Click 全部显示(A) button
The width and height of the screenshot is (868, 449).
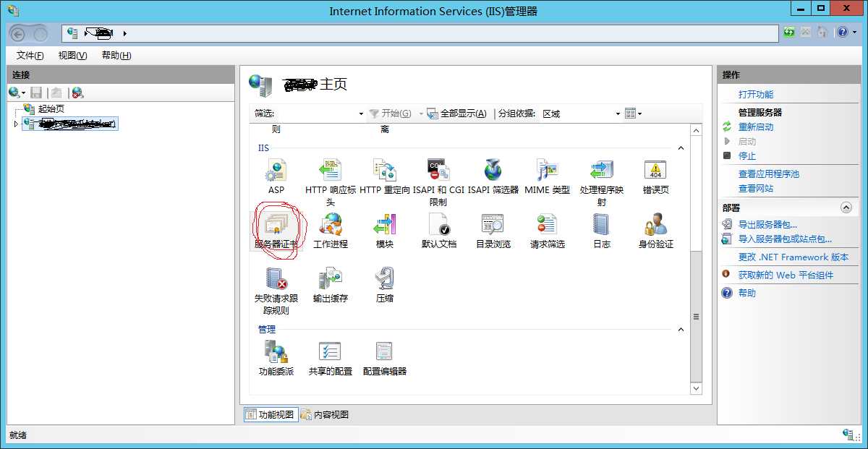click(x=457, y=114)
